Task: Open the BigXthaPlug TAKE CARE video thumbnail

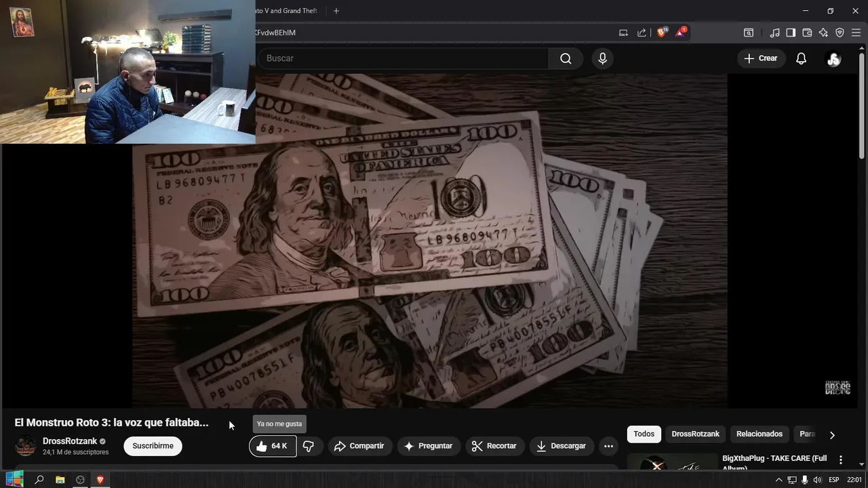Action: pyautogui.click(x=672, y=461)
